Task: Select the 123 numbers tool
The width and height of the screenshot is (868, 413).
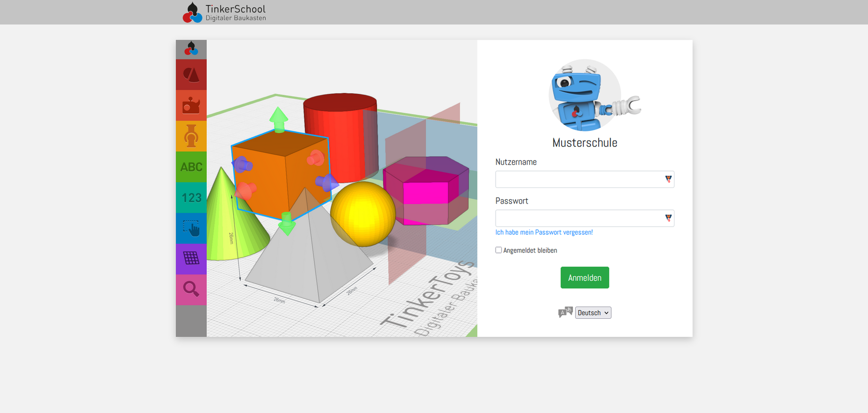Action: click(191, 198)
